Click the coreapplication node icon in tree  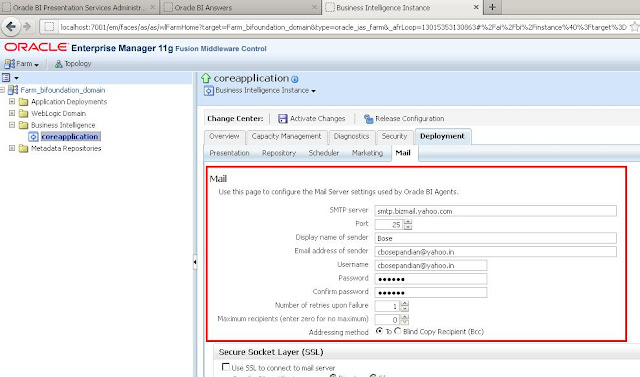pos(33,137)
